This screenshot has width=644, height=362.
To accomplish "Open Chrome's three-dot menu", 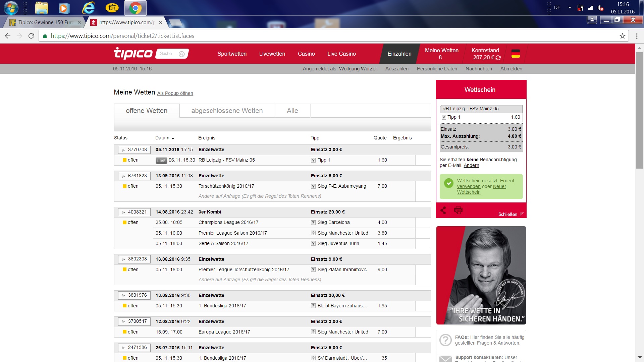I will (x=637, y=36).
